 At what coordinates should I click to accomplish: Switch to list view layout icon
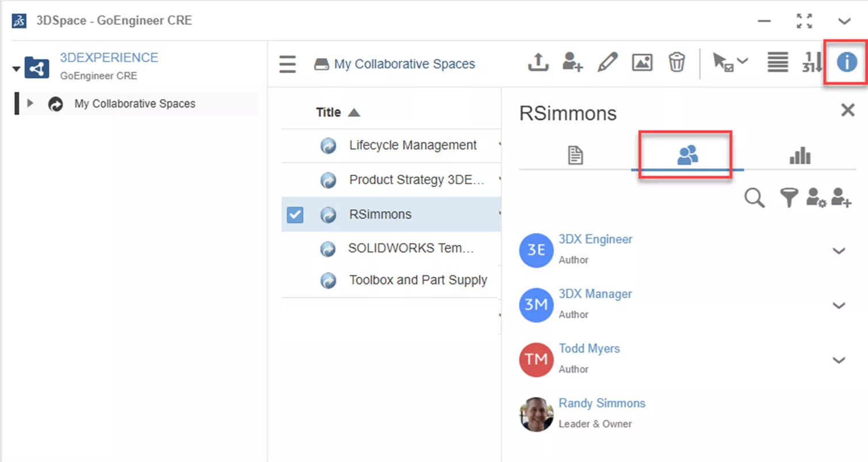(777, 62)
